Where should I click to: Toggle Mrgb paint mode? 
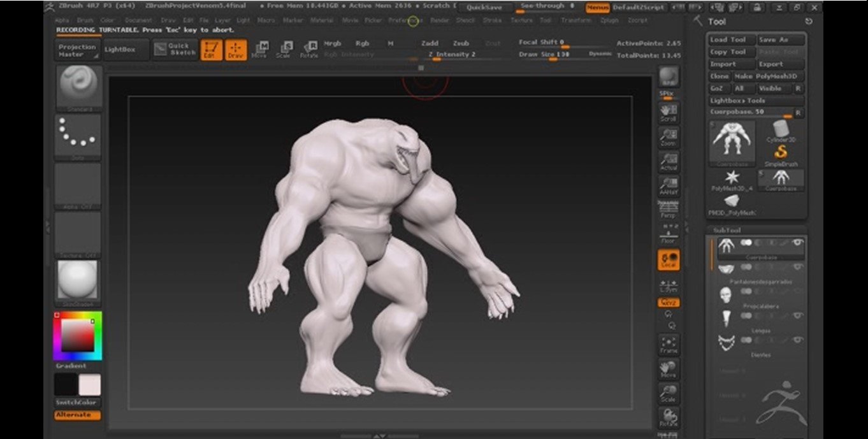click(x=333, y=44)
